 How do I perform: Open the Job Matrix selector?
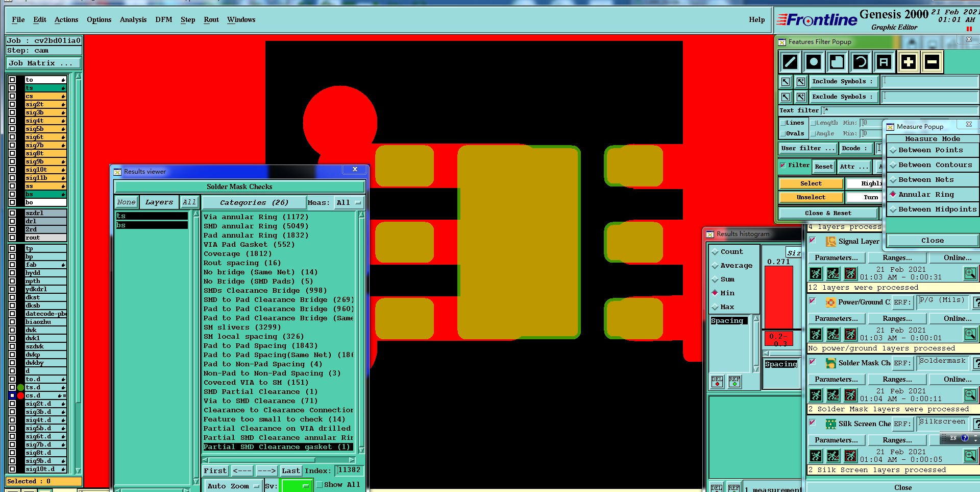[x=44, y=63]
